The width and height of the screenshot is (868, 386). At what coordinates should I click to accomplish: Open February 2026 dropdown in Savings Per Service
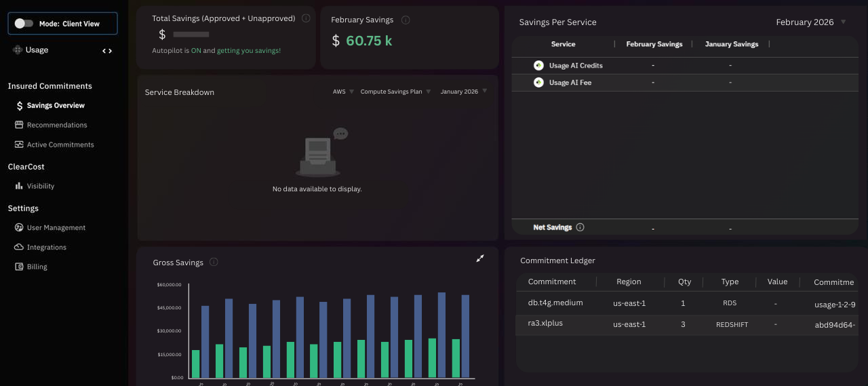pos(812,22)
